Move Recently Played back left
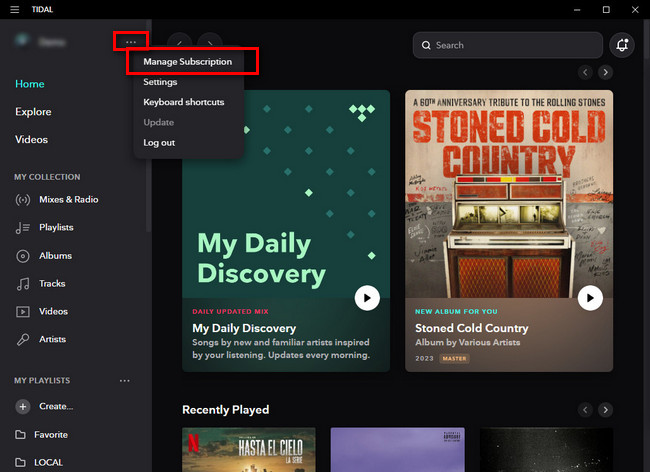The width and height of the screenshot is (650, 472). coord(585,410)
